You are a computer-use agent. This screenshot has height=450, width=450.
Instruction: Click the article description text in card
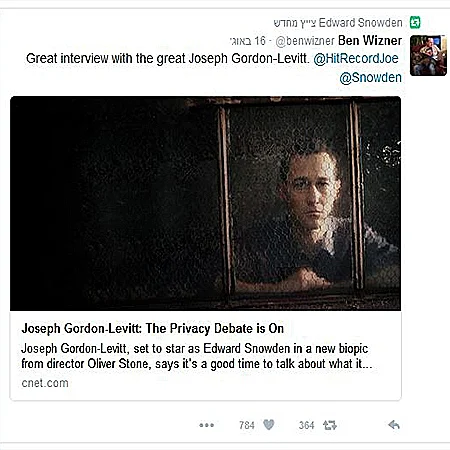(197, 356)
